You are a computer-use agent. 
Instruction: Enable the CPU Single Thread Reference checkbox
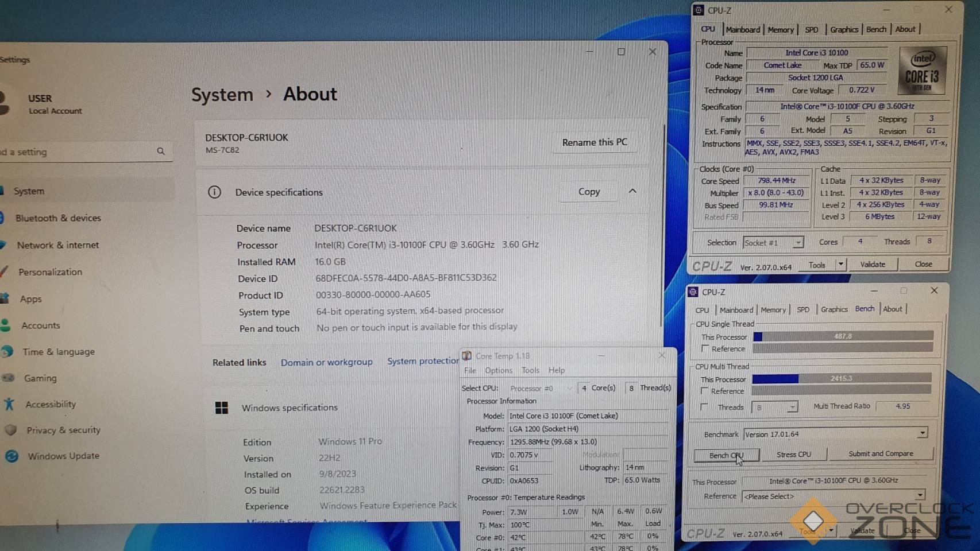click(705, 349)
